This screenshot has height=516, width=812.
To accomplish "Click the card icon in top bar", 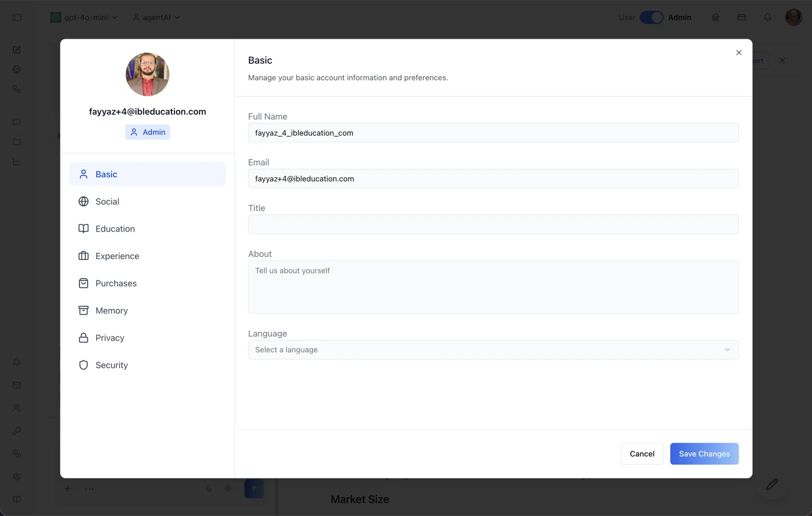I will tap(741, 17).
